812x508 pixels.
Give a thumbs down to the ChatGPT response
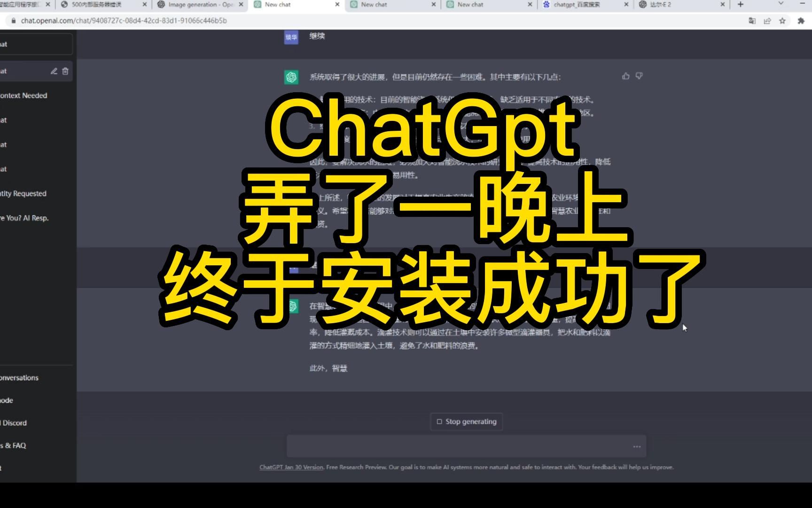[x=639, y=76]
